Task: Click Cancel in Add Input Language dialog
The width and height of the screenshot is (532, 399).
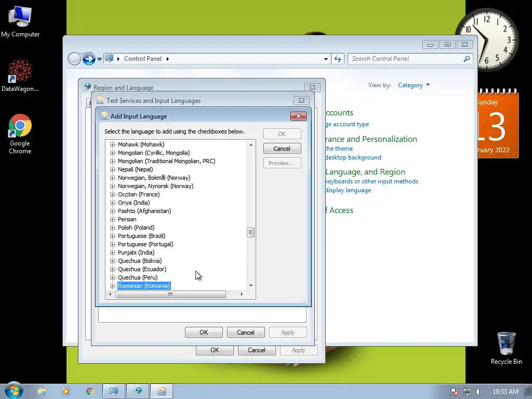Action: point(282,149)
